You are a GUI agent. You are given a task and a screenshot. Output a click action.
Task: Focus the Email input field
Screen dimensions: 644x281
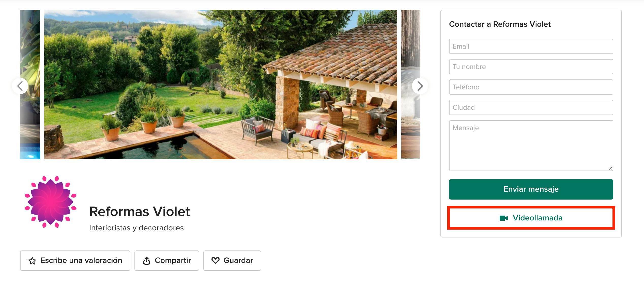click(x=531, y=46)
